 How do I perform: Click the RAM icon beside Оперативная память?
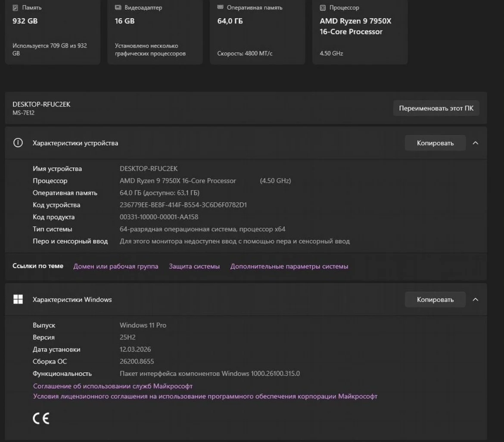point(220,7)
